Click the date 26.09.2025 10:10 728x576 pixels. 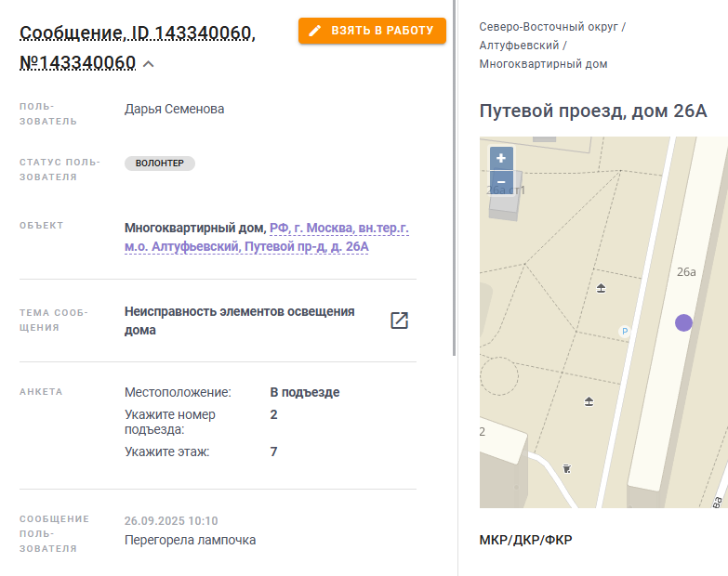(171, 521)
